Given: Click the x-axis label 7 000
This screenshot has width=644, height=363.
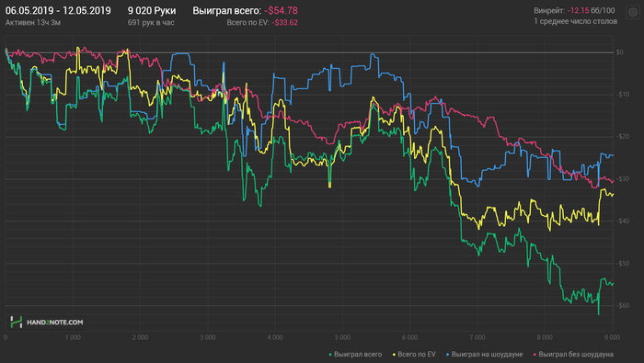Looking at the screenshot, I should [477, 337].
